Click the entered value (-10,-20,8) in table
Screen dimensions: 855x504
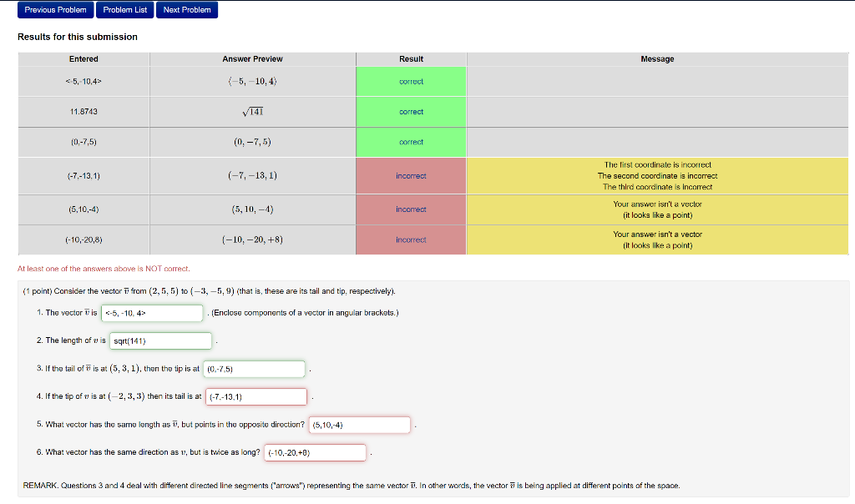83,239
